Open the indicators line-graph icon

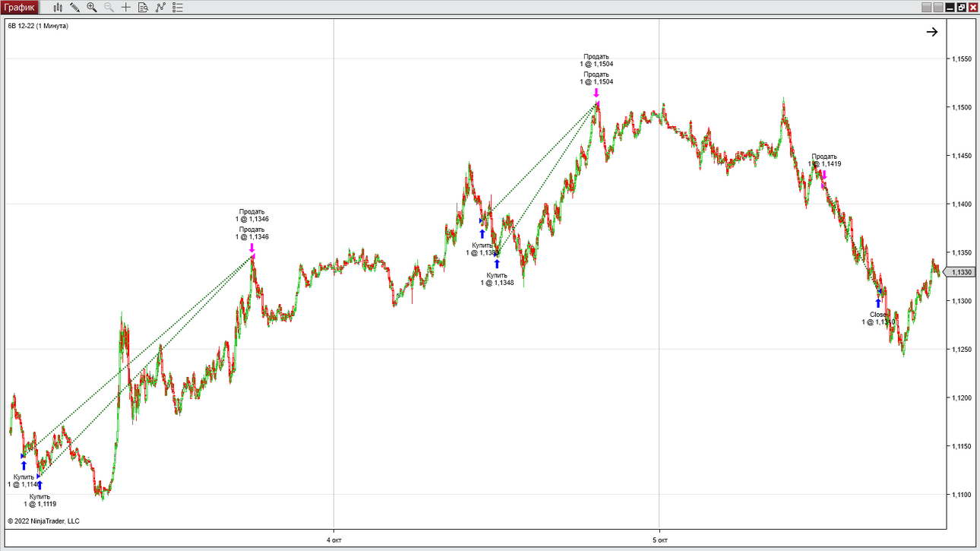point(160,8)
